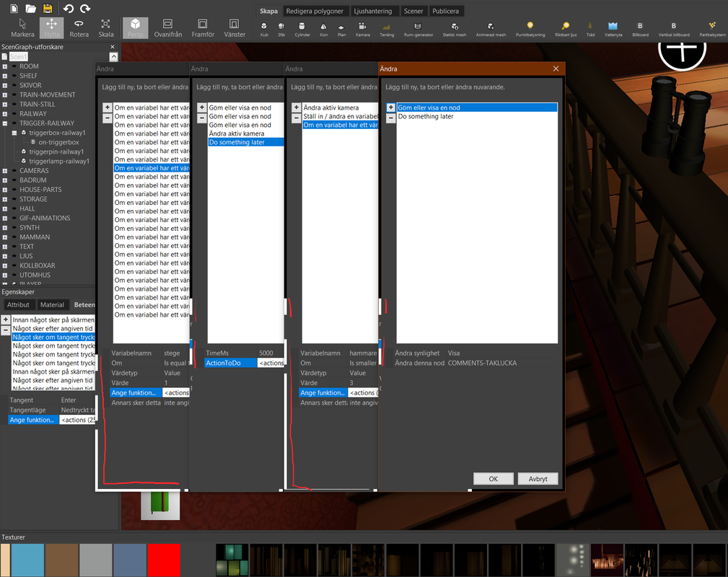Add a Vertikal billboard

[674, 30]
